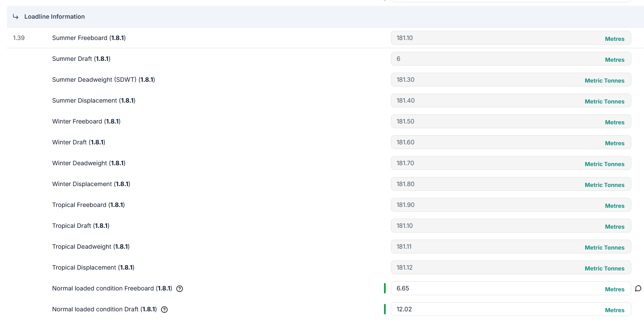This screenshot has height=320, width=644.
Task: Click the Summer Draft field showing 6
Action: (x=511, y=59)
